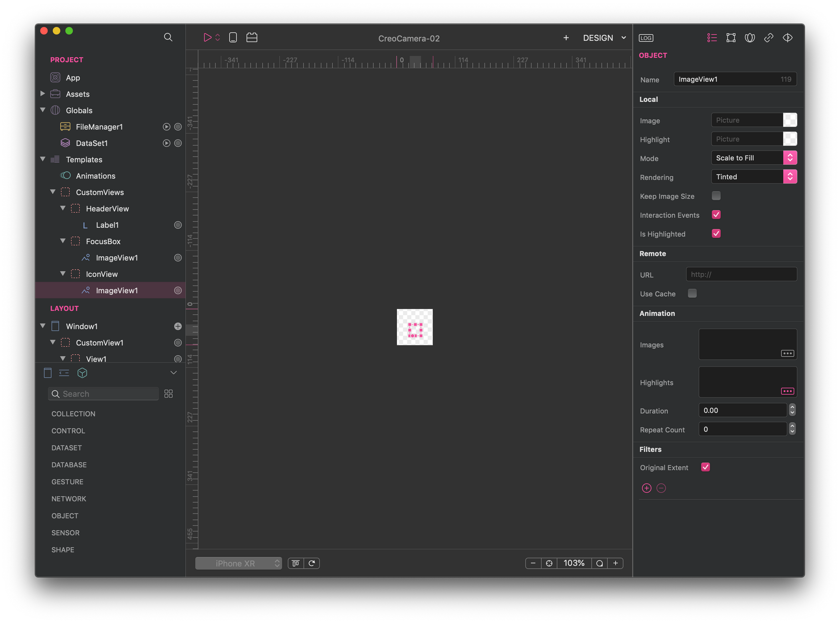Click the URL input field

[741, 274]
